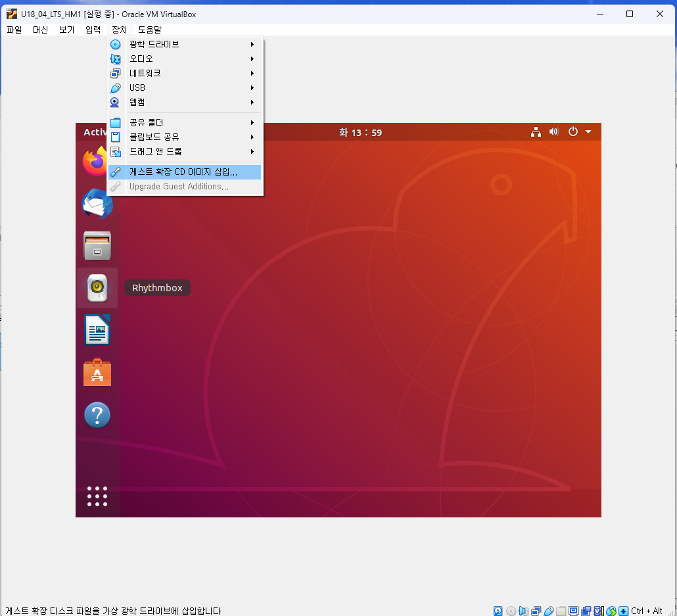Open the Files manager dock icon

(97, 245)
